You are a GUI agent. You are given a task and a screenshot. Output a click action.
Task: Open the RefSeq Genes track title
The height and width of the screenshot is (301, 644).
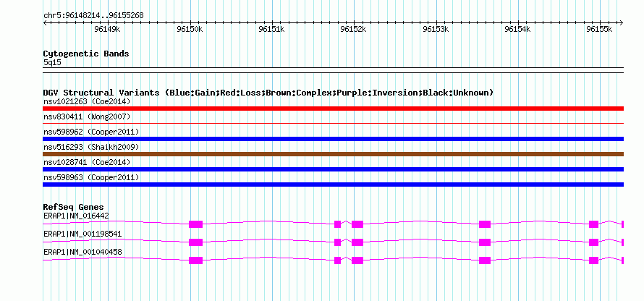74,207
